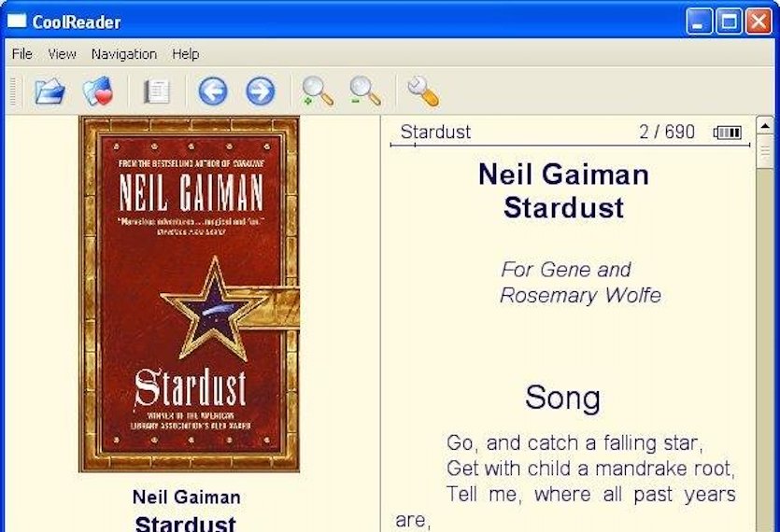Screen dimensions: 780x532
Task: Click the scrollbar up arrow
Action: [765, 125]
